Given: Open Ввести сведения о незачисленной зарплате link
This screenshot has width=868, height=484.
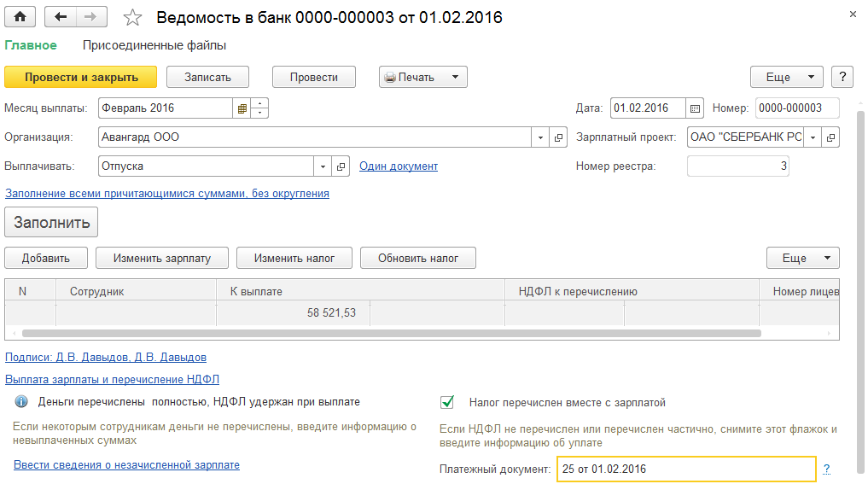Looking at the screenshot, I should [126, 465].
